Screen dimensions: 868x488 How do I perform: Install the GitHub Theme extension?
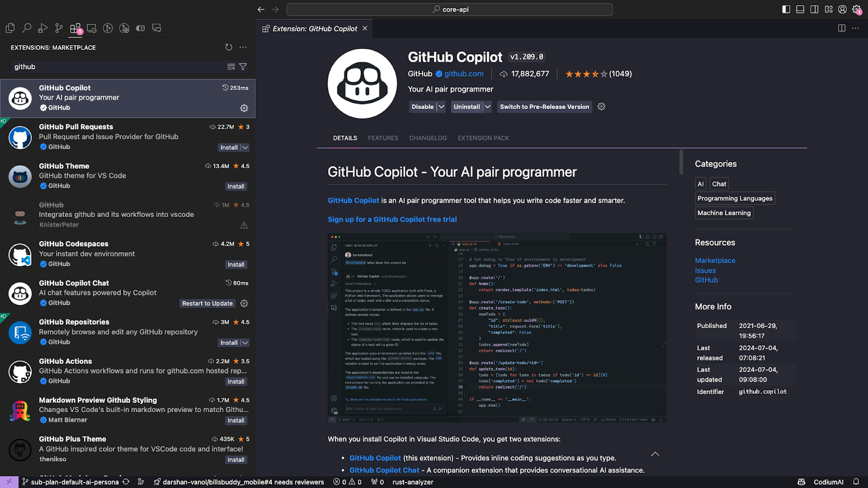(236, 187)
